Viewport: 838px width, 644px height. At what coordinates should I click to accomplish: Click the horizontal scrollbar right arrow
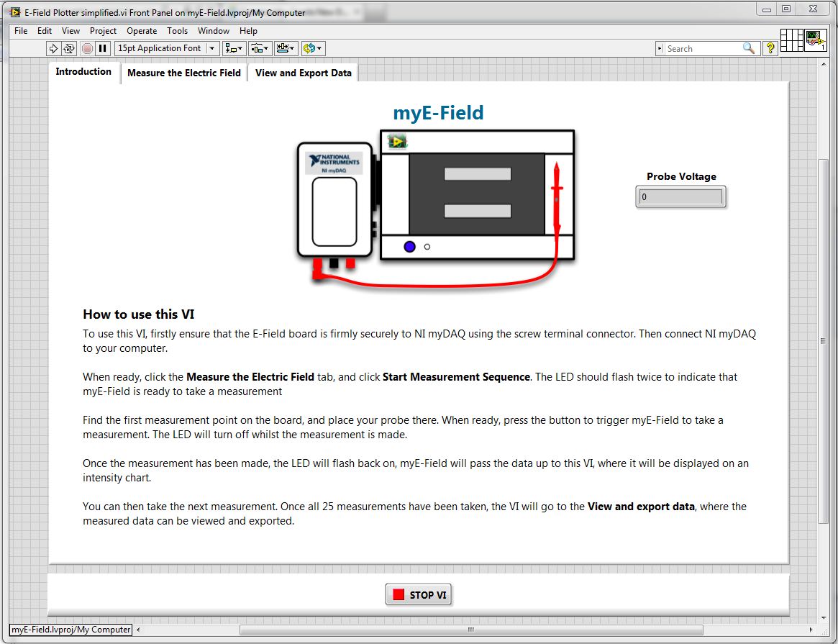tap(811, 630)
